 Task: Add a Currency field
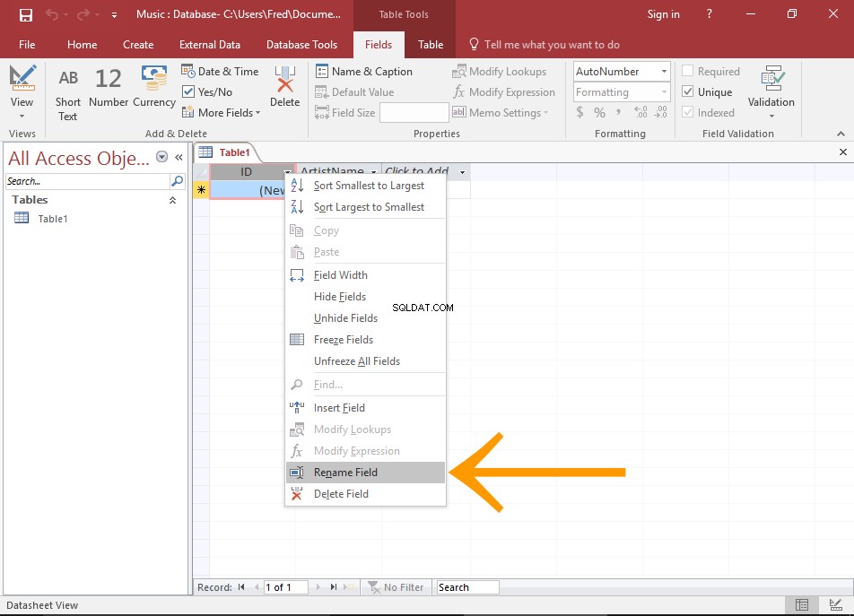(154, 87)
